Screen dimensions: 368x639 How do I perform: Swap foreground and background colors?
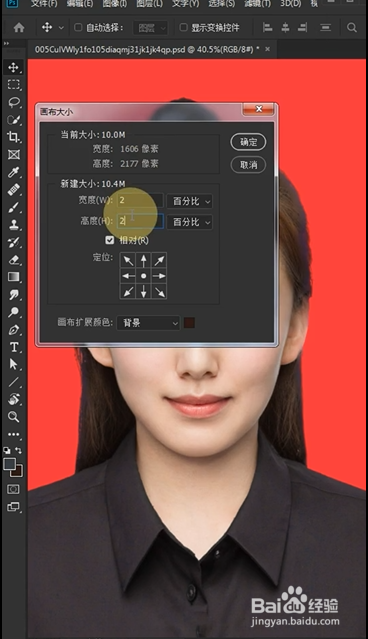pos(18,450)
